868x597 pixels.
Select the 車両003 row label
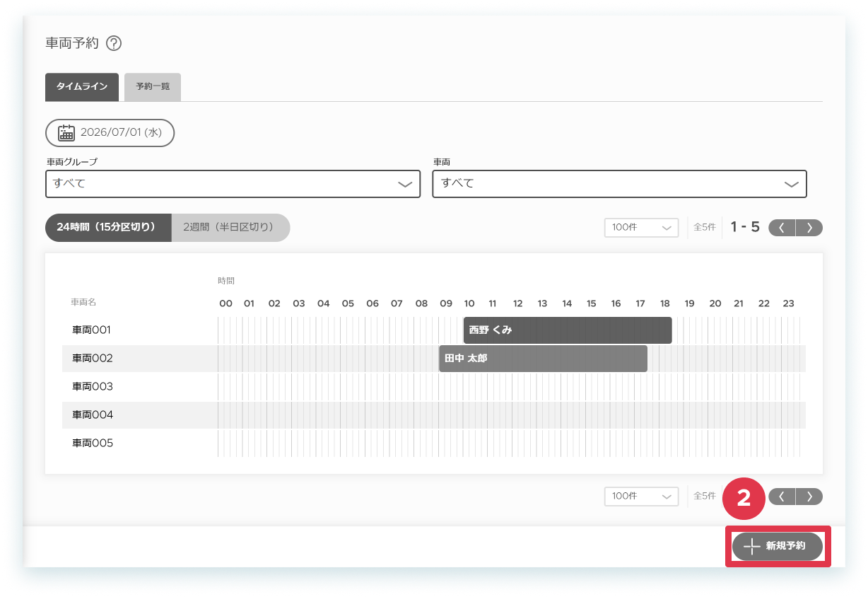[93, 387]
